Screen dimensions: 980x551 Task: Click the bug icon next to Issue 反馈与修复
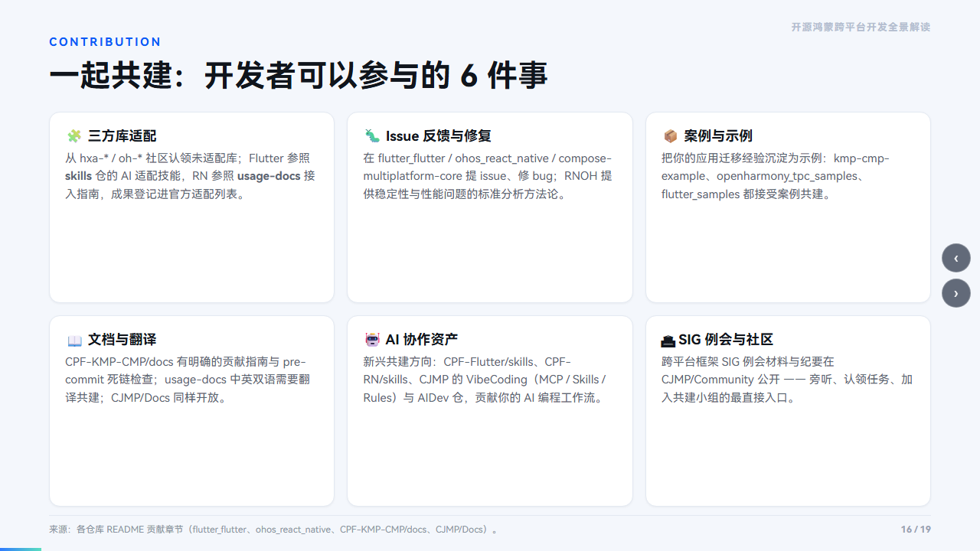pos(372,136)
